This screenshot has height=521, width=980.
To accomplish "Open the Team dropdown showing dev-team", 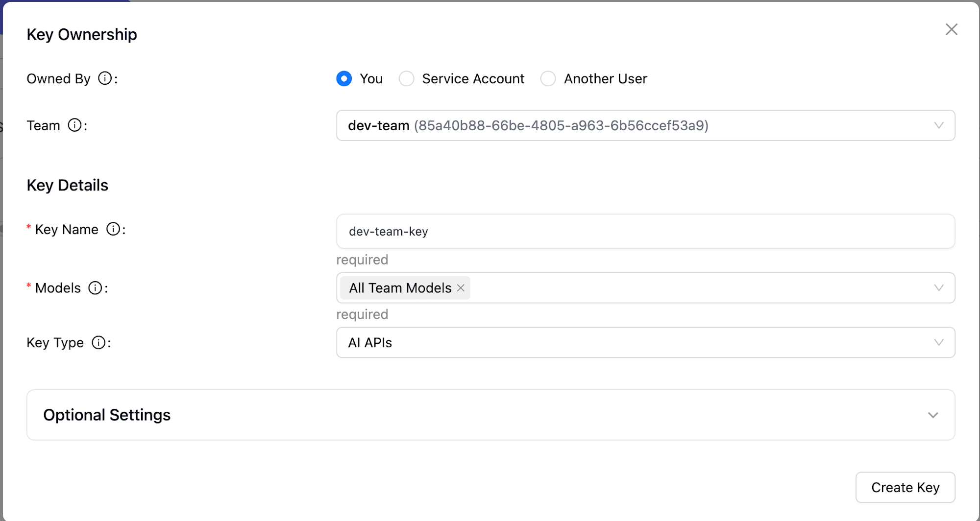I will pyautogui.click(x=645, y=125).
